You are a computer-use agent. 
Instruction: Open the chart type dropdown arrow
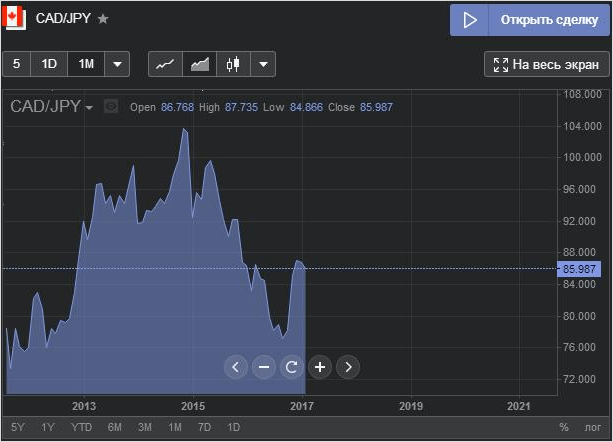(263, 64)
